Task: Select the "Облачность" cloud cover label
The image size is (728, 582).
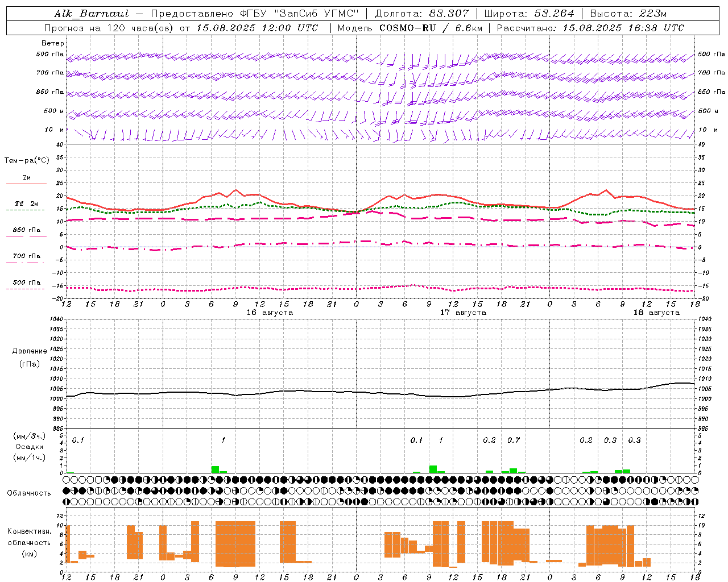Action: 29,493
